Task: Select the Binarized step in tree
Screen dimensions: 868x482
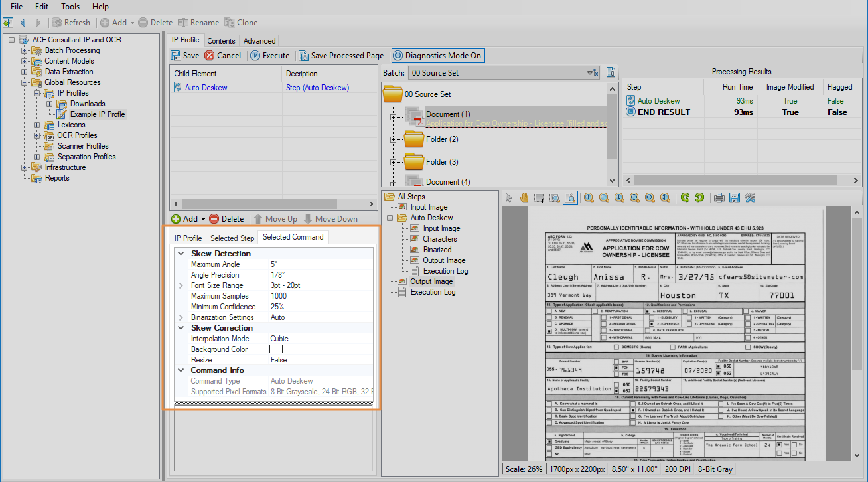Action: click(x=437, y=250)
